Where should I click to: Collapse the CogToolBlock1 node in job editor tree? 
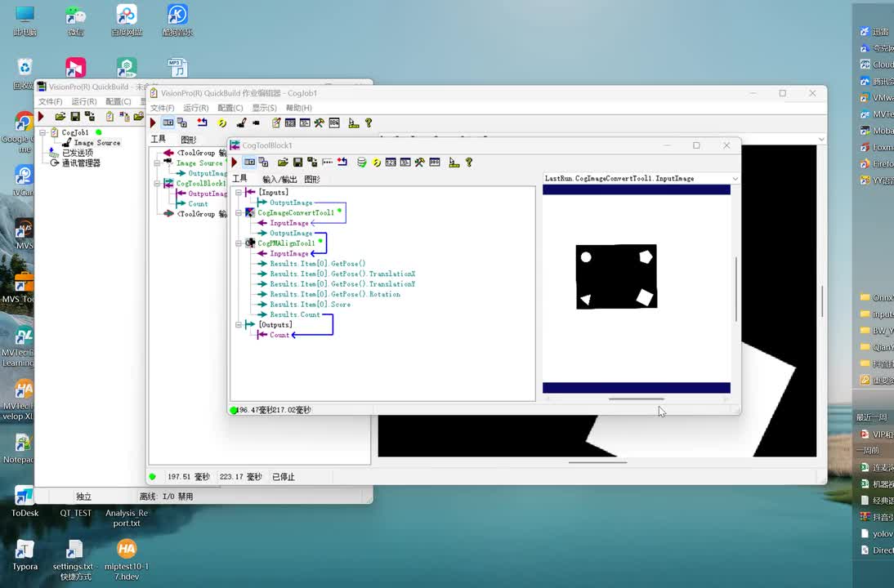(157, 184)
